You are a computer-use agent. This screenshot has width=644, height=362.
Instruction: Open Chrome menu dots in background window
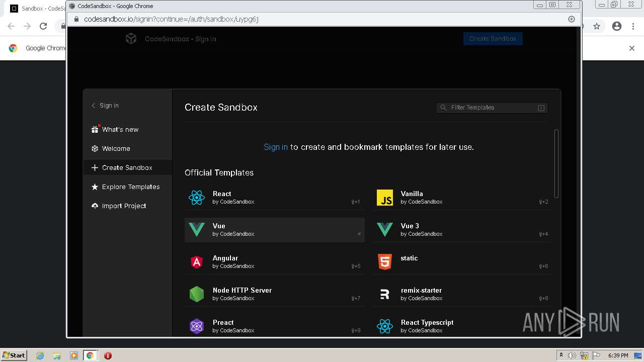(633, 26)
